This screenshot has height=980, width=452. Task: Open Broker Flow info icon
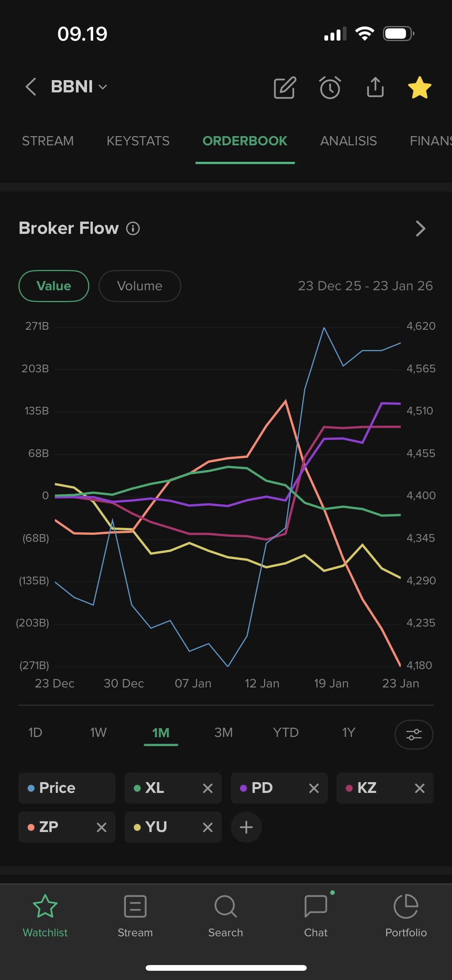pyautogui.click(x=133, y=229)
